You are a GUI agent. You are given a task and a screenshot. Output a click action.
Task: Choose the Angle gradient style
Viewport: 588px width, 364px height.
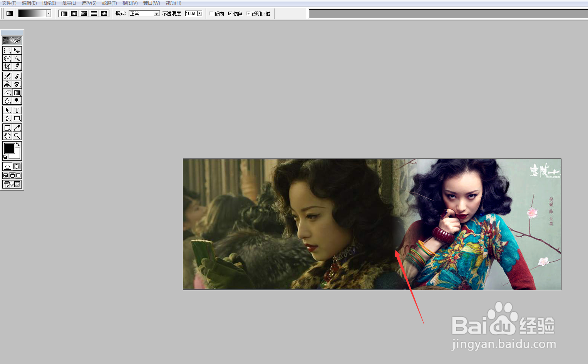click(x=84, y=13)
